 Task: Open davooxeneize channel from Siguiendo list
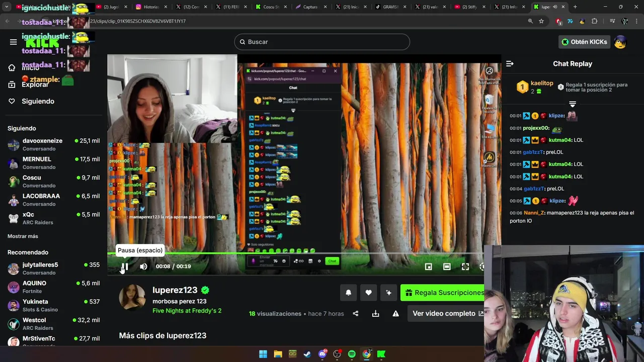(x=53, y=144)
